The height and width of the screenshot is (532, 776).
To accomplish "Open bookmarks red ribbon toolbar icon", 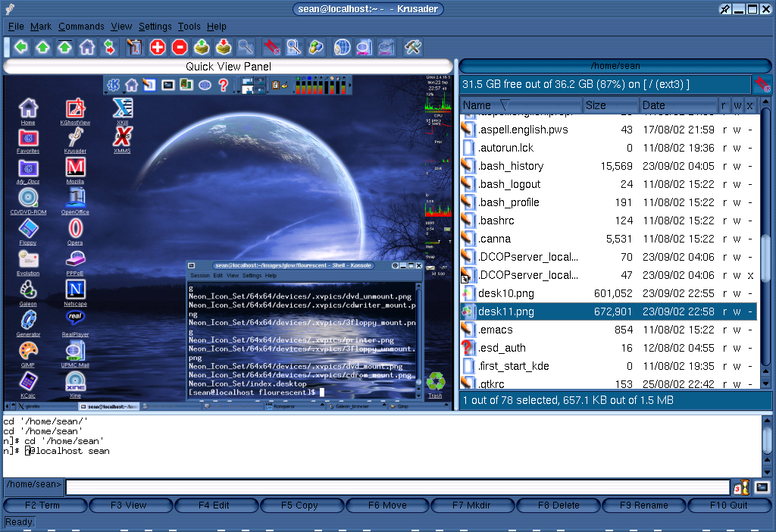I will 271,47.
